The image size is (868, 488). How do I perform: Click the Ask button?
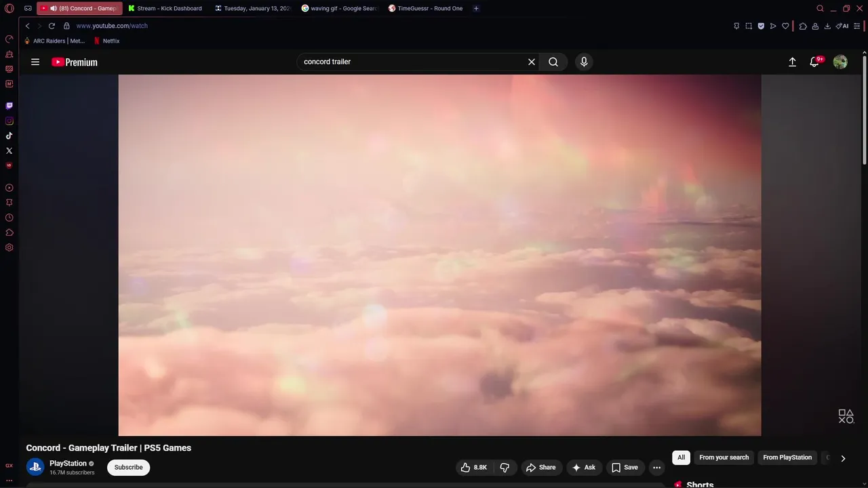point(584,468)
